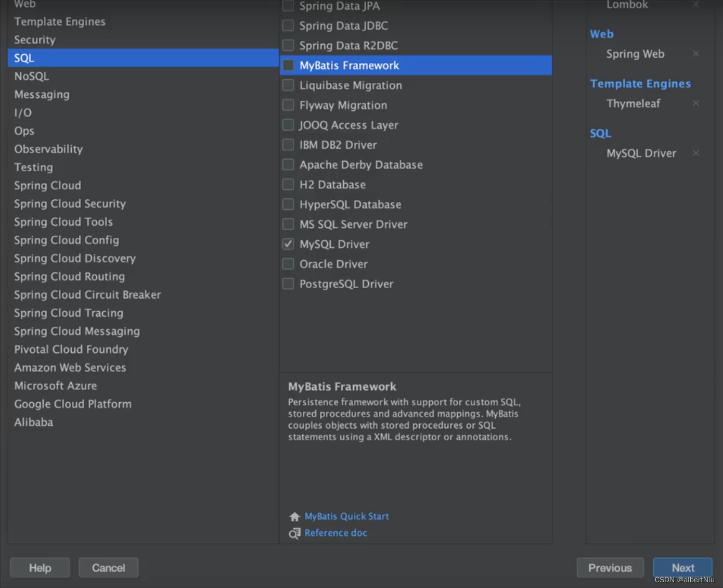
Task: Select the Spring Cloud Routing category
Action: click(143, 277)
